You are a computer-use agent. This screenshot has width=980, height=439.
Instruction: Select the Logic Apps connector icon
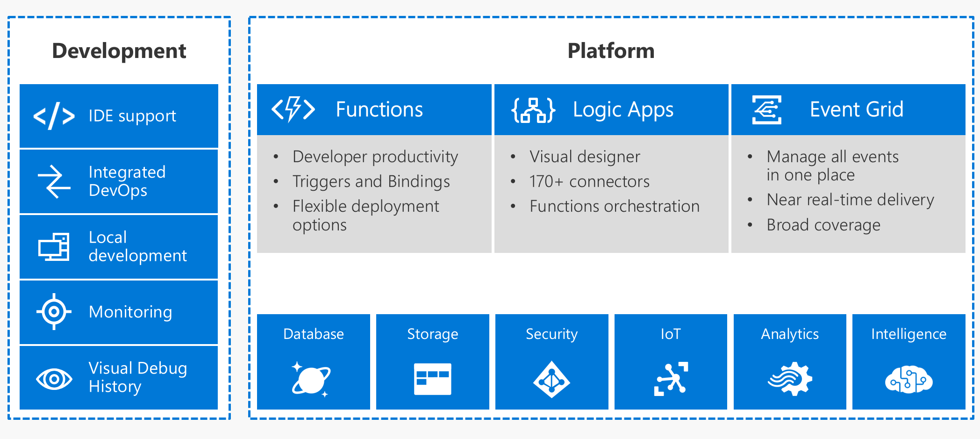tap(534, 109)
